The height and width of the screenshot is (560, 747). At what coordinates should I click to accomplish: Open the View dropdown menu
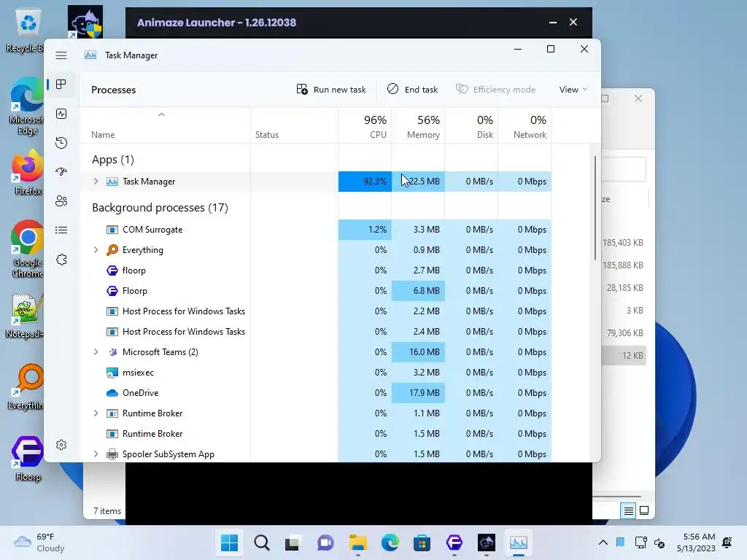point(573,90)
